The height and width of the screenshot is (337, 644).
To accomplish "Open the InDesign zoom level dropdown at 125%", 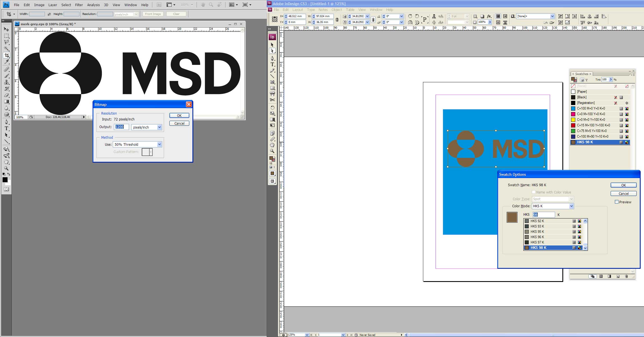I will tap(307, 335).
